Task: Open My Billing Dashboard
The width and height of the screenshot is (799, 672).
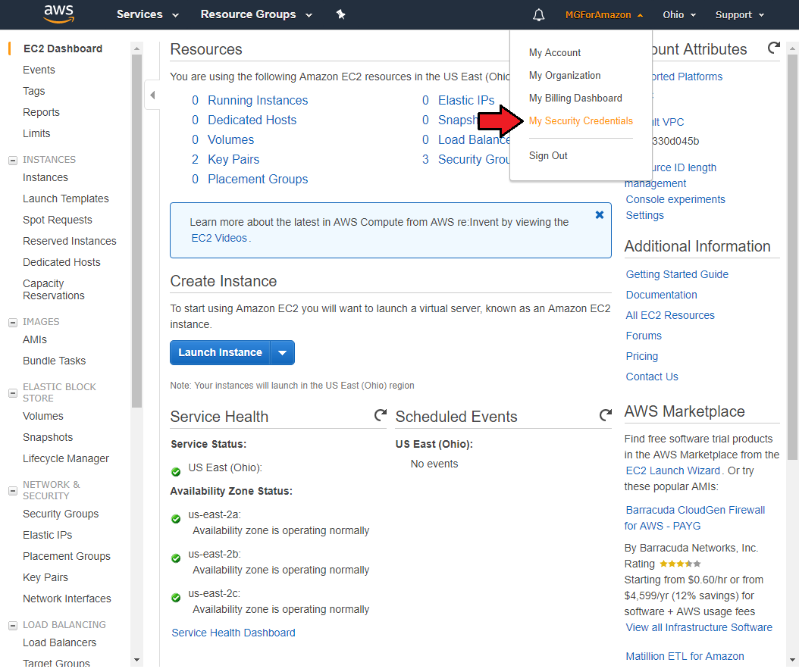Action: (575, 98)
